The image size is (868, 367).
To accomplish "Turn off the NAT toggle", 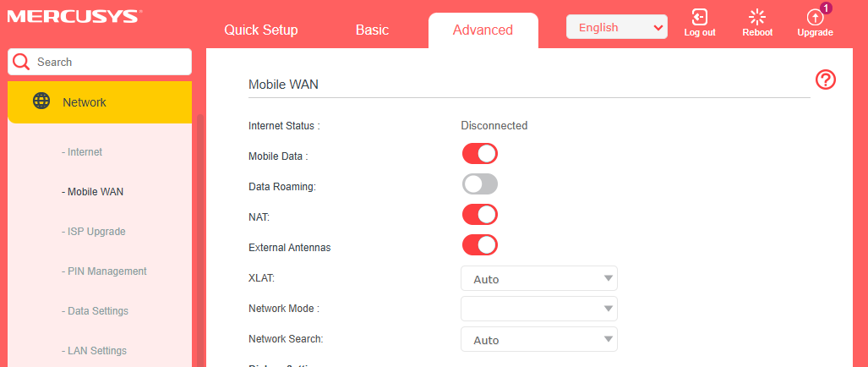I will [479, 214].
